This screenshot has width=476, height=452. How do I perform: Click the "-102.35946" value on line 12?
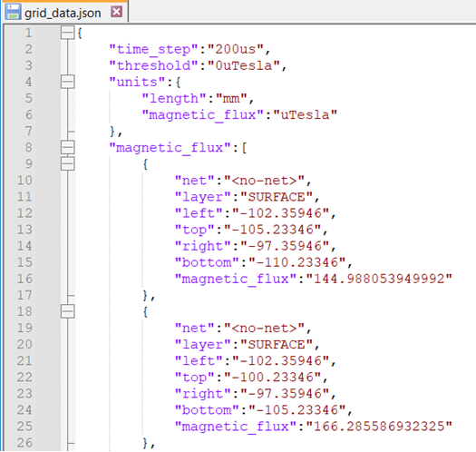click(280, 213)
